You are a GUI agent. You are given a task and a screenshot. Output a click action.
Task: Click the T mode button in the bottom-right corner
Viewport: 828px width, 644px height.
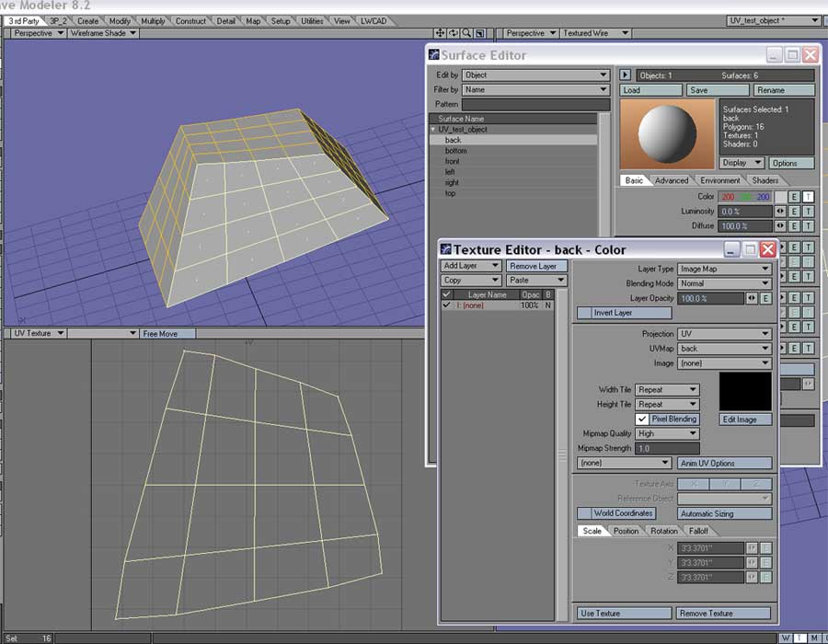click(800, 638)
